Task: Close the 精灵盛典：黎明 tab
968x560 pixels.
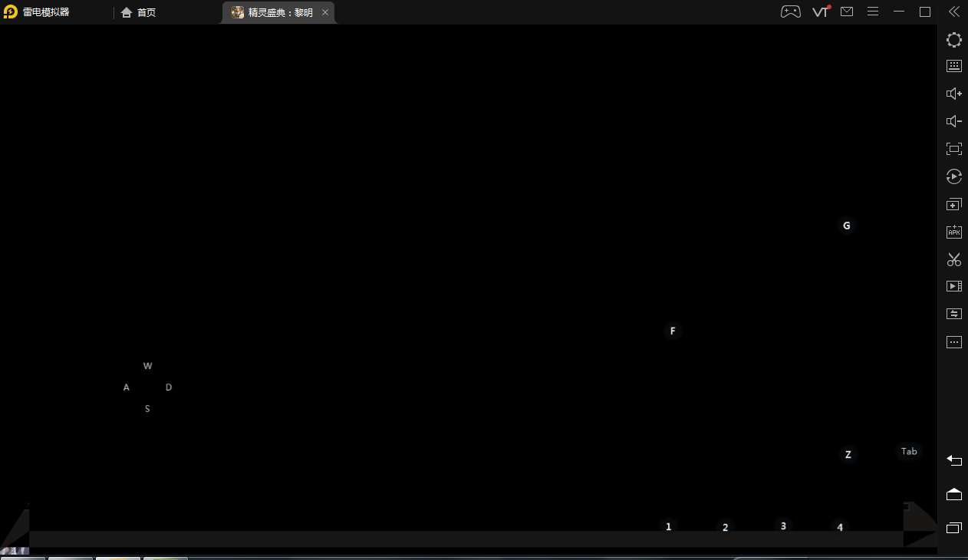Action: pos(325,12)
